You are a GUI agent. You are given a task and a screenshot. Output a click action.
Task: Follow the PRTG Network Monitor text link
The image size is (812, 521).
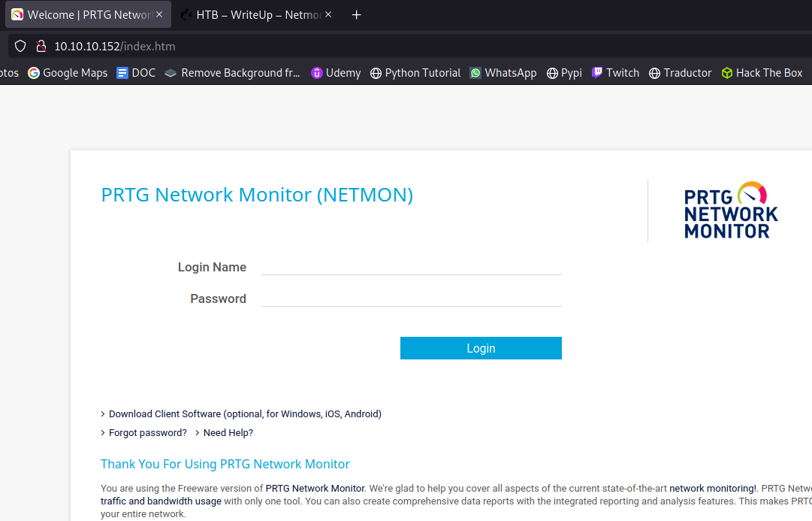pyautogui.click(x=315, y=489)
